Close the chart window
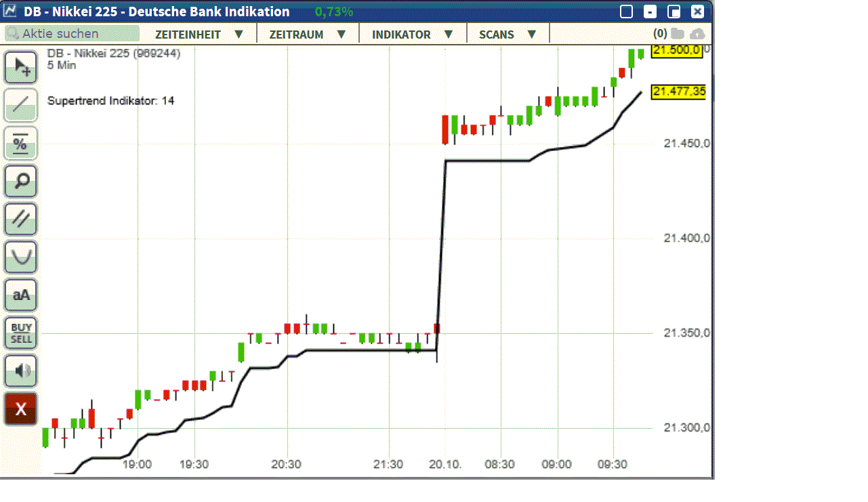868x502 pixels. 697,12
